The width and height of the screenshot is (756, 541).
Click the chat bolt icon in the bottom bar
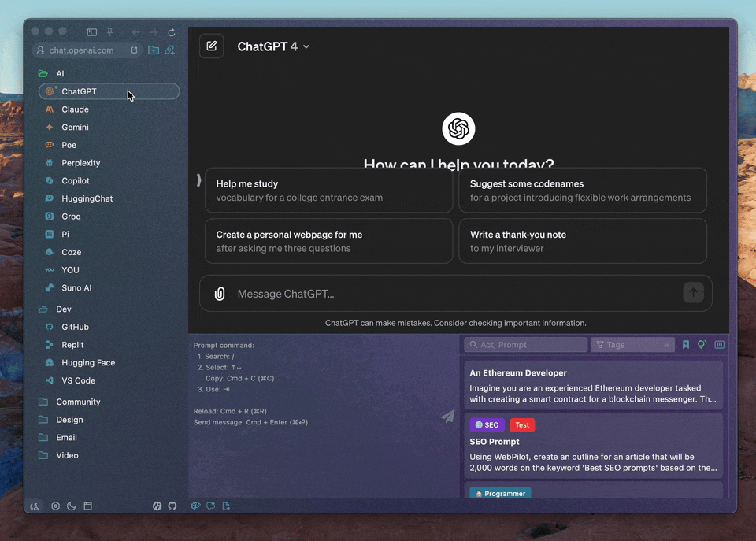pyautogui.click(x=211, y=506)
